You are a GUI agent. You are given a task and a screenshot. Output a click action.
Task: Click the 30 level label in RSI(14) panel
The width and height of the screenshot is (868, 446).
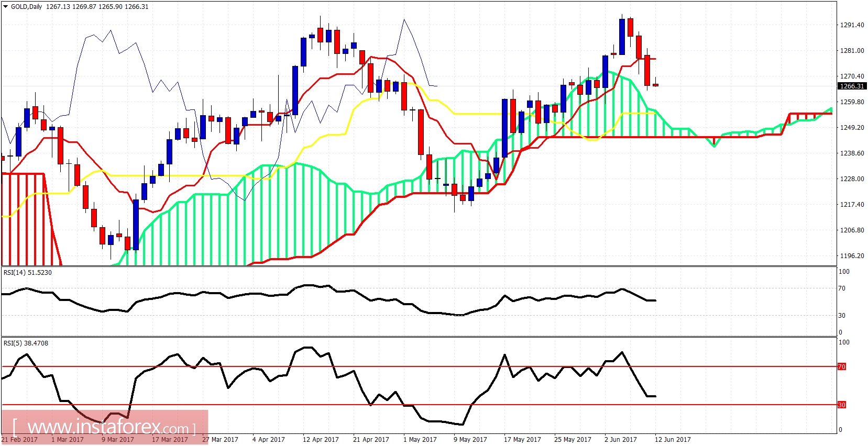(x=842, y=316)
